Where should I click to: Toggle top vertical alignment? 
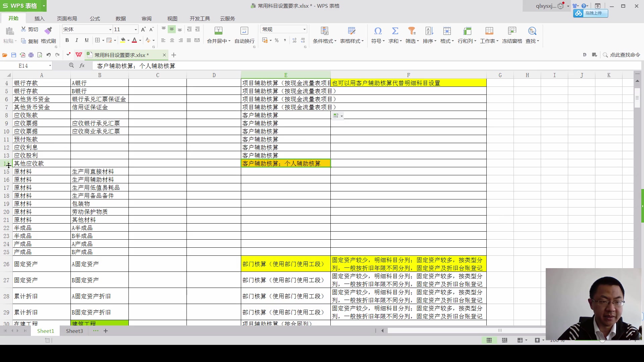(164, 29)
